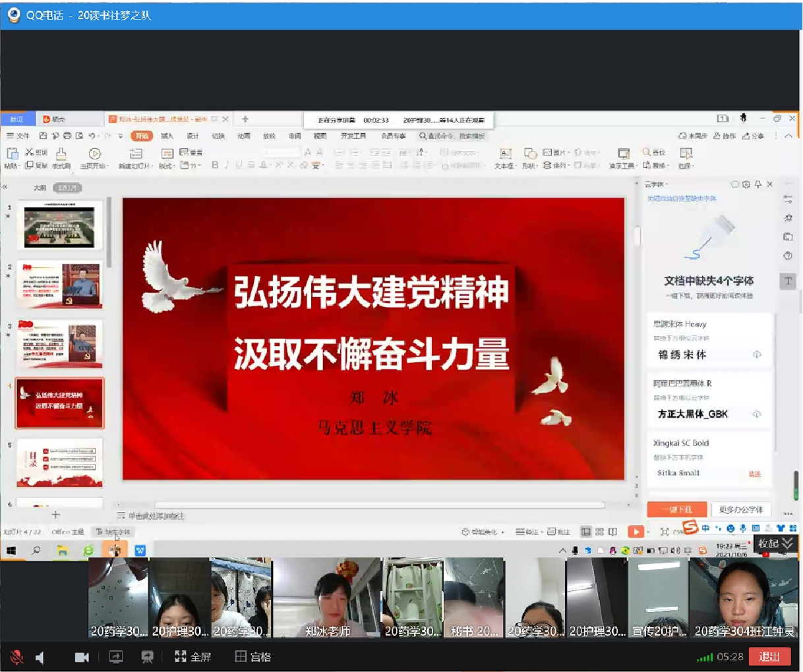
Task: Select slide 2 thumbnail in the slide panel
Action: 60,285
